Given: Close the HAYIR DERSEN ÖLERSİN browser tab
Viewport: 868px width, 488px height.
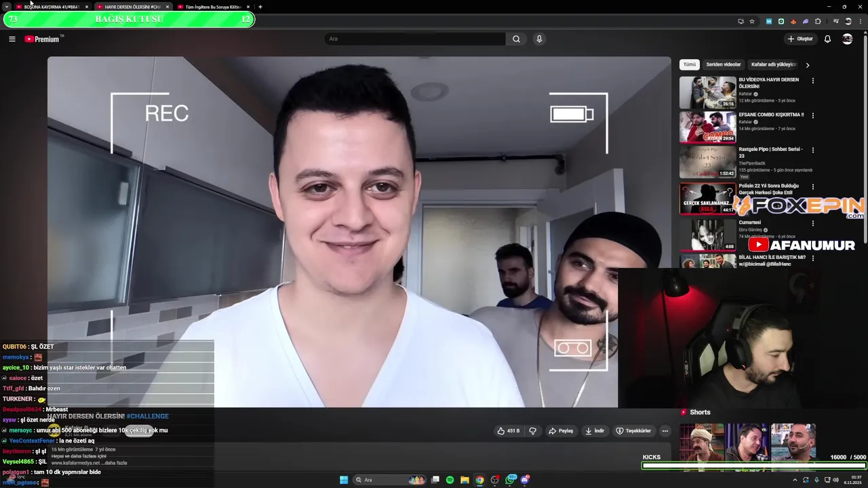Looking at the screenshot, I should point(167,7).
